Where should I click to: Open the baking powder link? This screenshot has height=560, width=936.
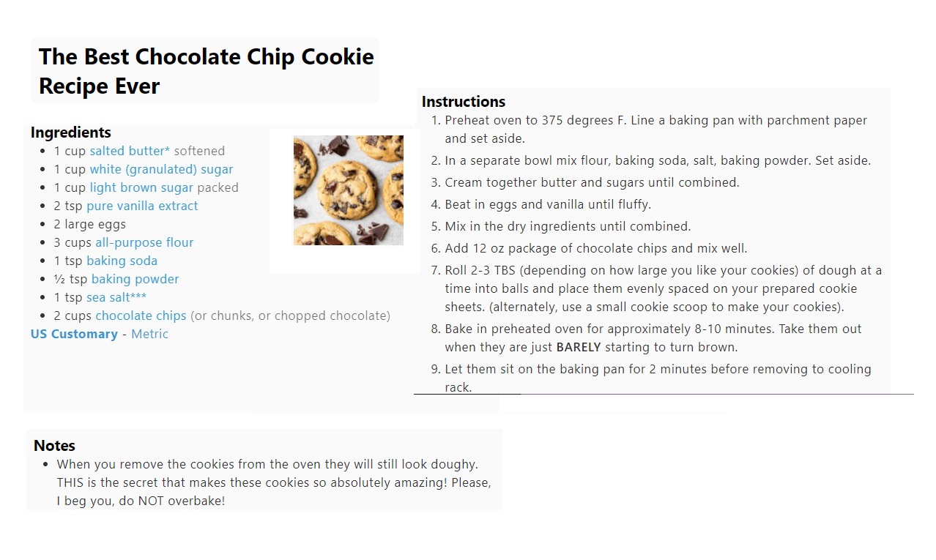[x=135, y=279]
